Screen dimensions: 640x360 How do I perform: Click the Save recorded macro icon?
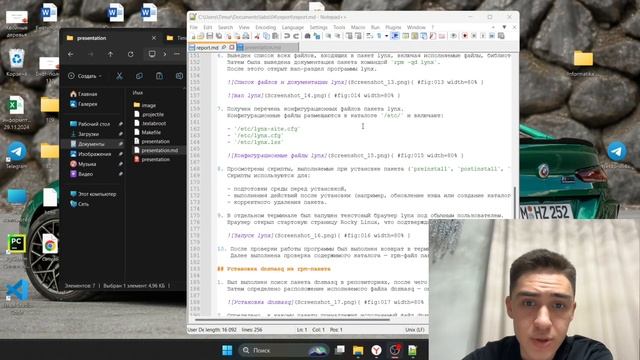click(500, 36)
